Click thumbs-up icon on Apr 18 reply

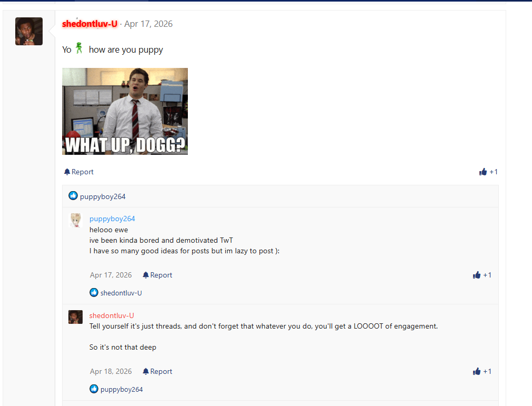476,371
